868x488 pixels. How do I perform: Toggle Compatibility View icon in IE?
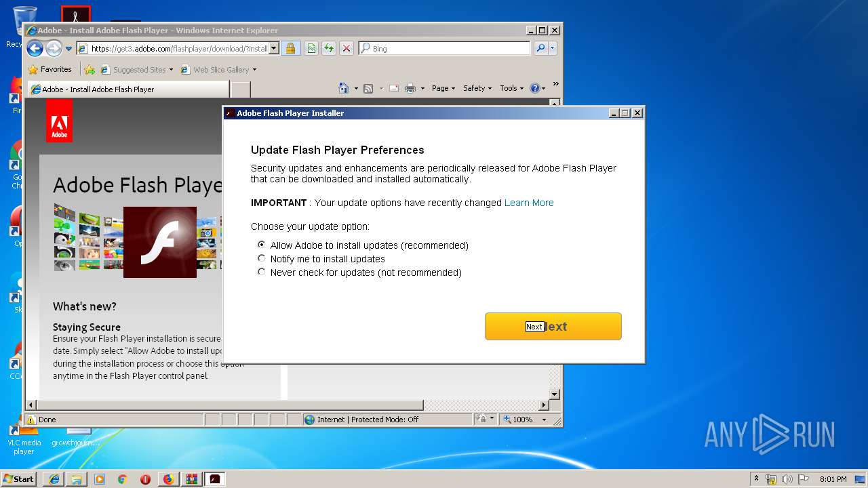(311, 48)
